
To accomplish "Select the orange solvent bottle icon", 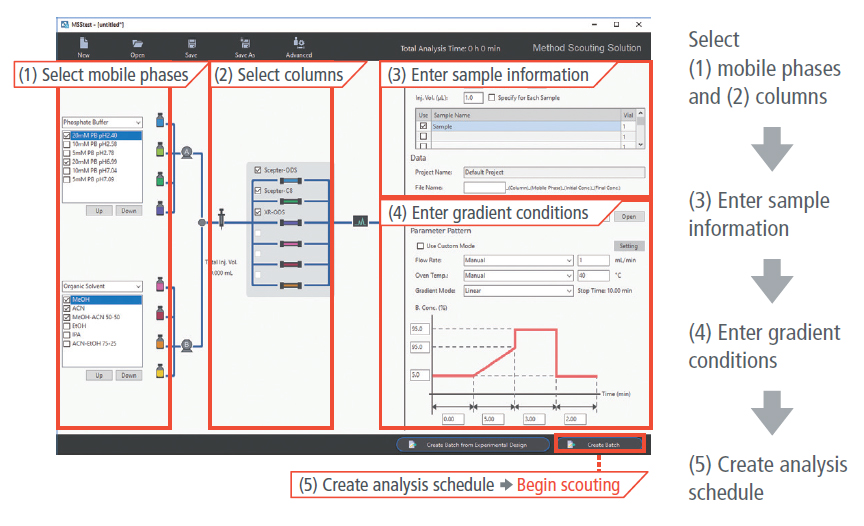I will (160, 341).
